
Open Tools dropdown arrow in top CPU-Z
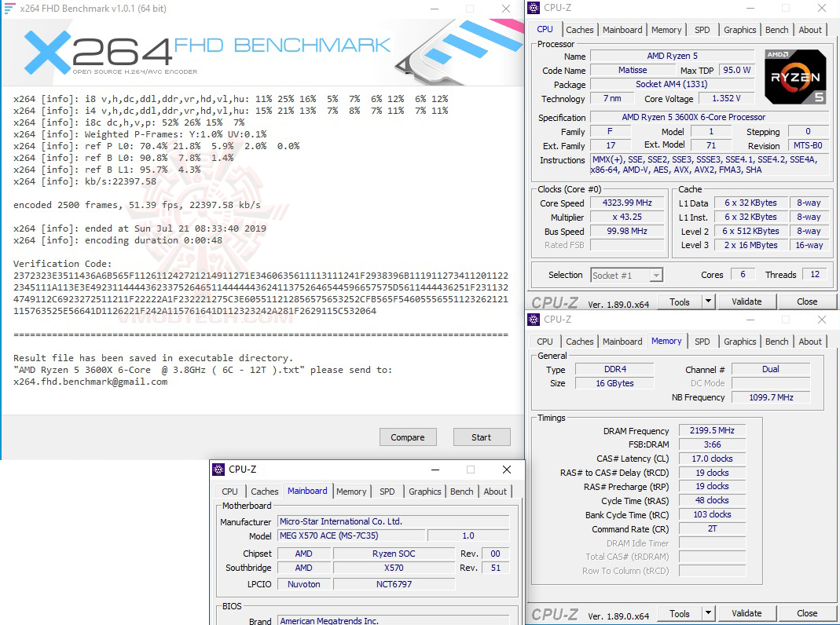(708, 302)
